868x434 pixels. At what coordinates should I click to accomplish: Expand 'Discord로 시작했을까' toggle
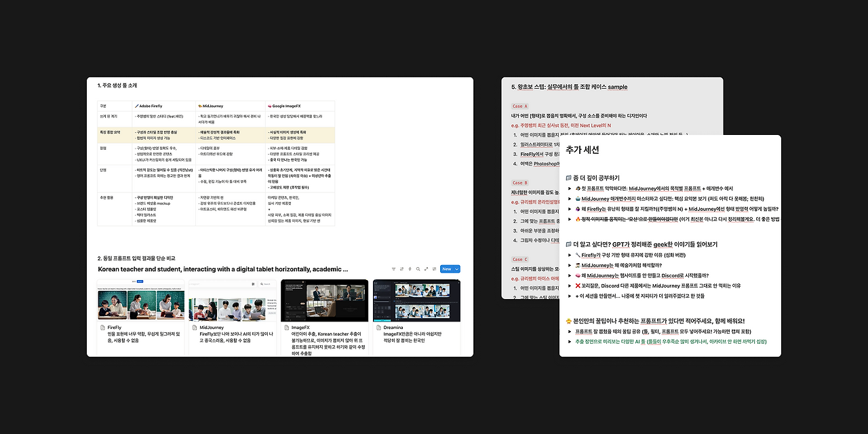(569, 275)
